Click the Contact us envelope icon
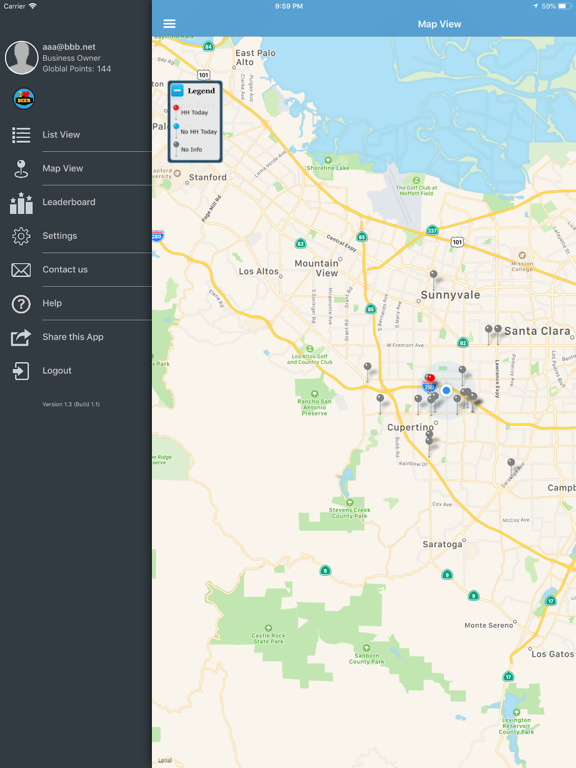This screenshot has width=576, height=768. point(21,270)
